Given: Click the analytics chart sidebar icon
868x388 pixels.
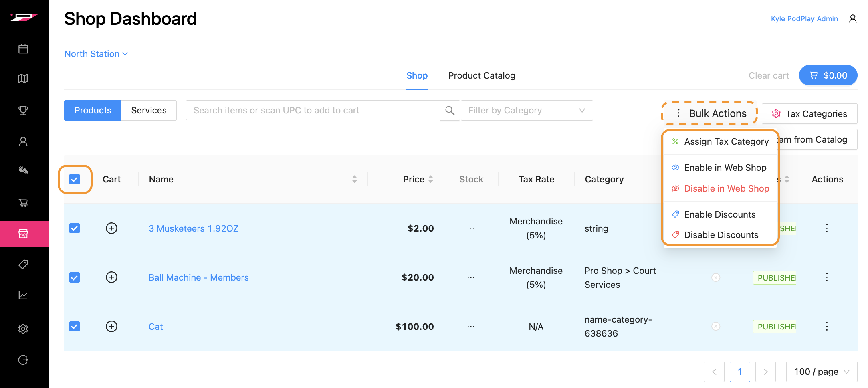Looking at the screenshot, I should click(x=23, y=296).
